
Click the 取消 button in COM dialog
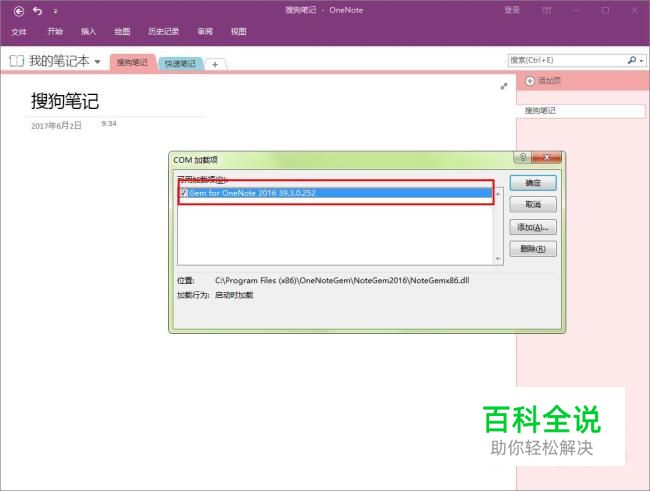pyautogui.click(x=533, y=204)
